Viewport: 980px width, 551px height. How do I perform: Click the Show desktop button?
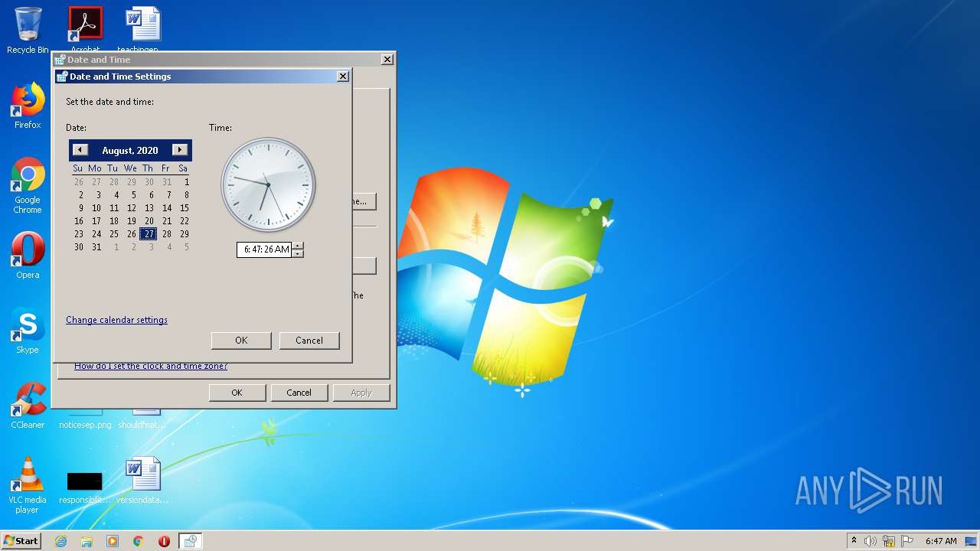click(x=972, y=541)
